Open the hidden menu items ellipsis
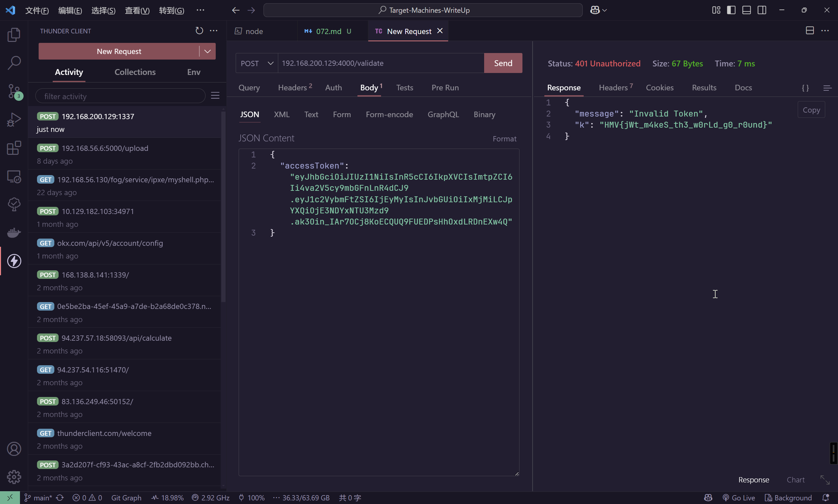The width and height of the screenshot is (838, 504). 200,10
